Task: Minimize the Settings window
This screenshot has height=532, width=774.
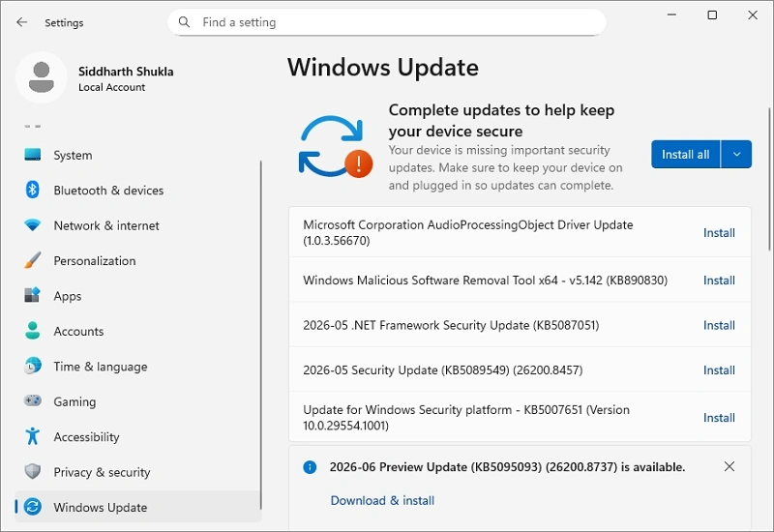Action: (x=671, y=15)
